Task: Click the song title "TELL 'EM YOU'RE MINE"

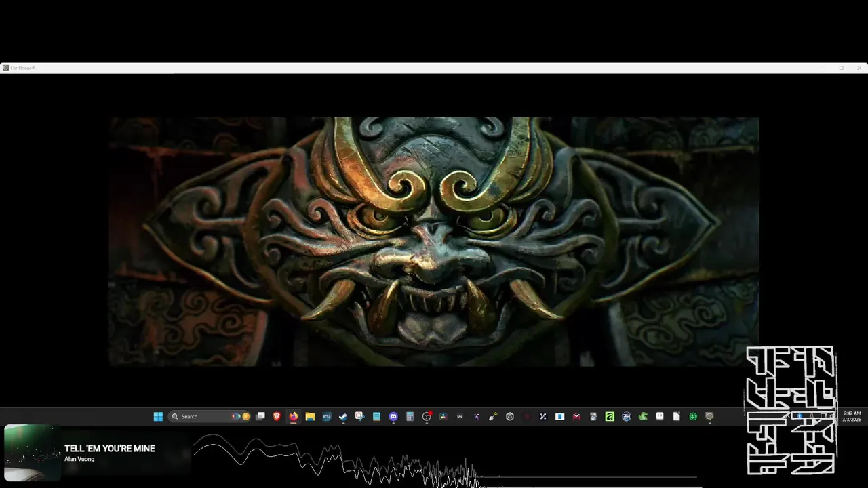Action: pos(110,449)
